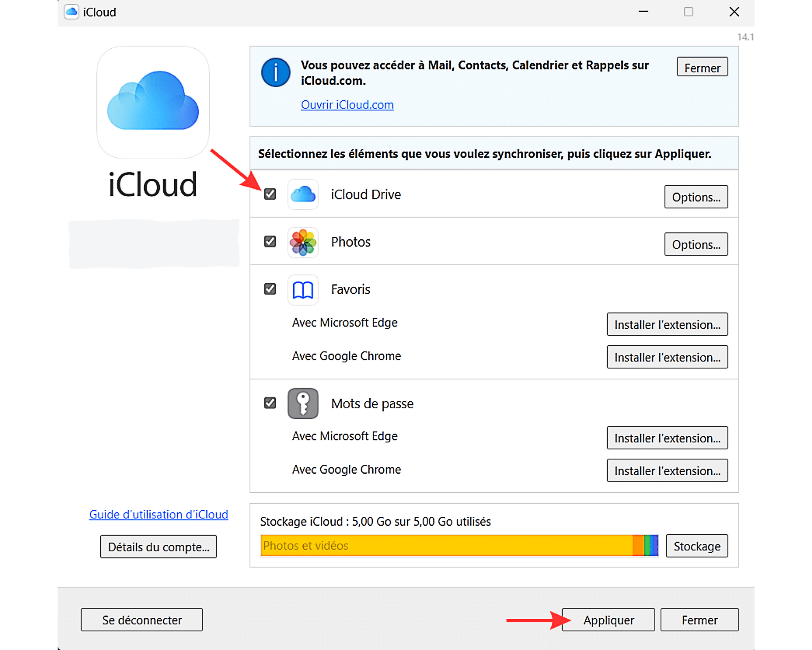This screenshot has height=650, width=812.
Task: Click the Stockage button
Action: pyautogui.click(x=697, y=546)
